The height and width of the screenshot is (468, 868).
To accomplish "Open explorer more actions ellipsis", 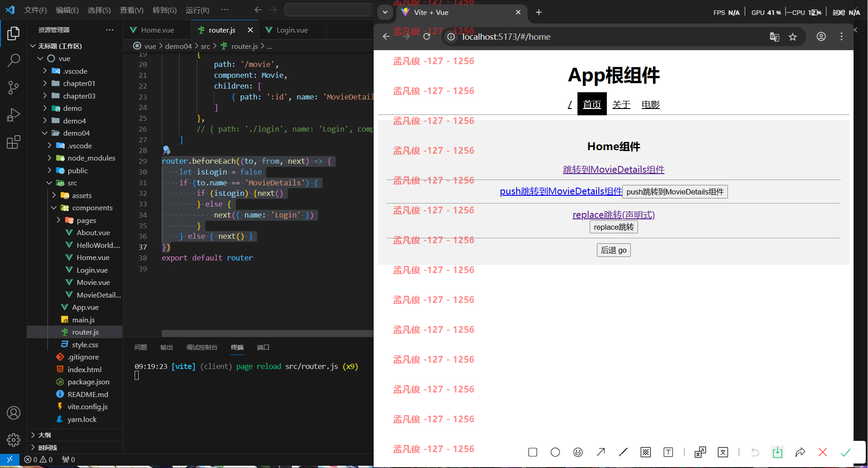I will (110, 30).
